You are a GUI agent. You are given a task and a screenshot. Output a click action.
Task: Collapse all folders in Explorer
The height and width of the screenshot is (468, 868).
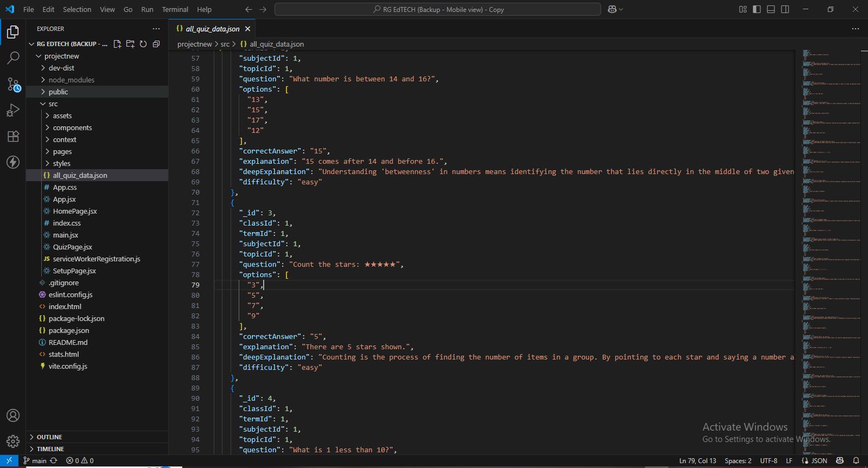(x=156, y=44)
